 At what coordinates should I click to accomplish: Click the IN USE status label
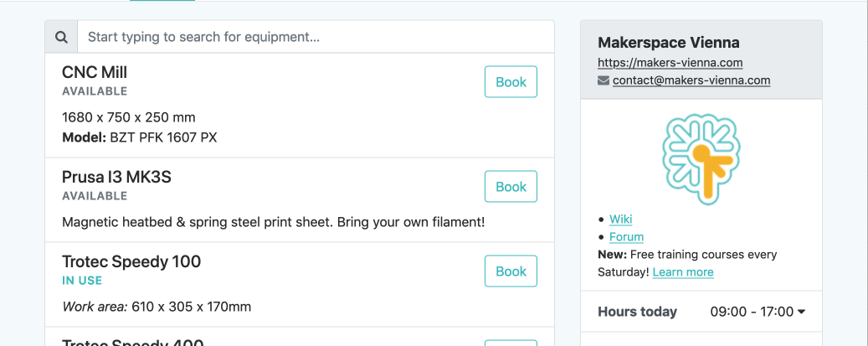tap(82, 281)
